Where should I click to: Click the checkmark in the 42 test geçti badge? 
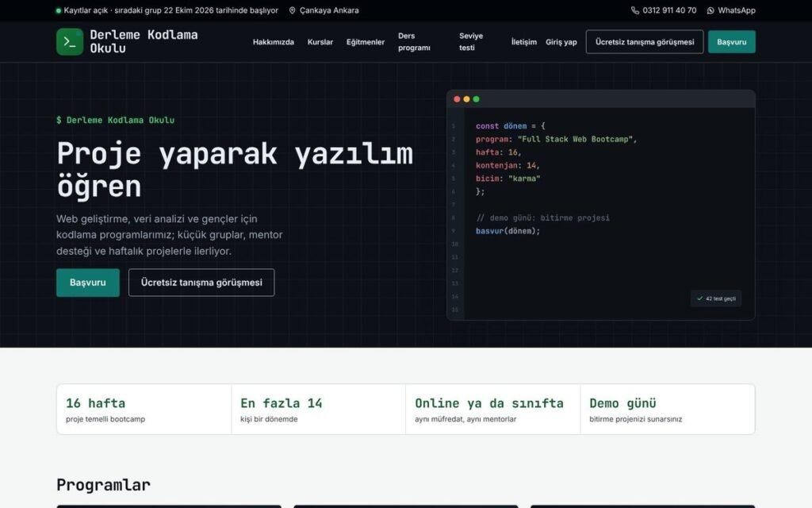[x=699, y=298]
